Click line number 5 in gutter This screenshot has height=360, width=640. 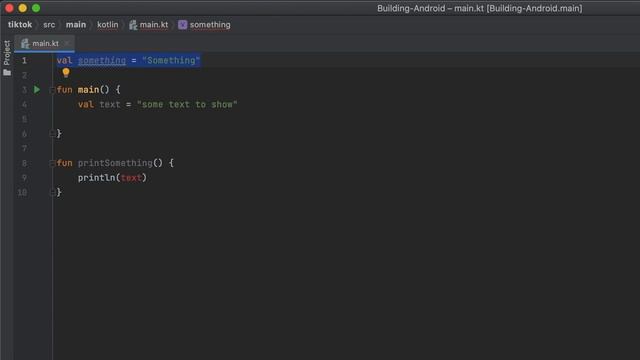coord(24,119)
